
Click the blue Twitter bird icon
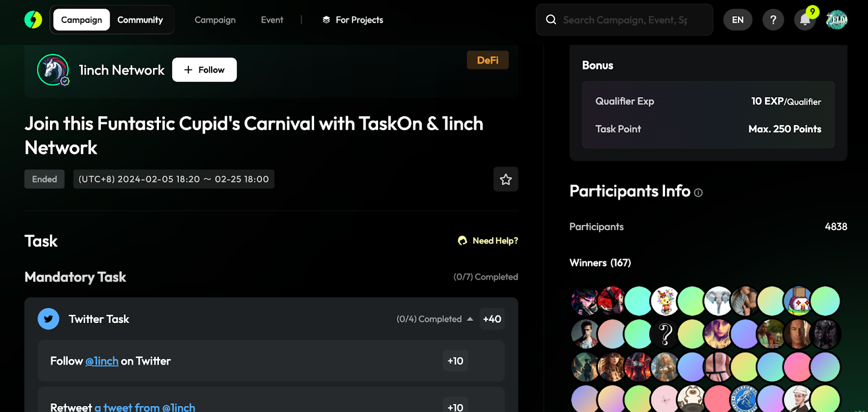(x=48, y=319)
